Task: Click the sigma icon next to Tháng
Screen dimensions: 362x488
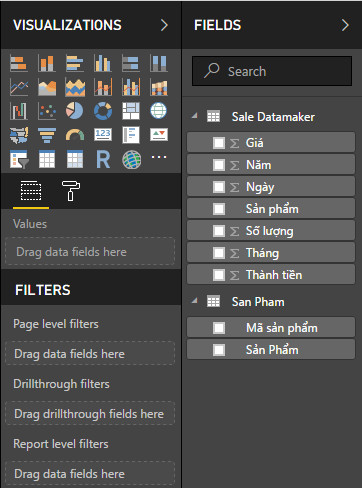Action: pos(235,253)
